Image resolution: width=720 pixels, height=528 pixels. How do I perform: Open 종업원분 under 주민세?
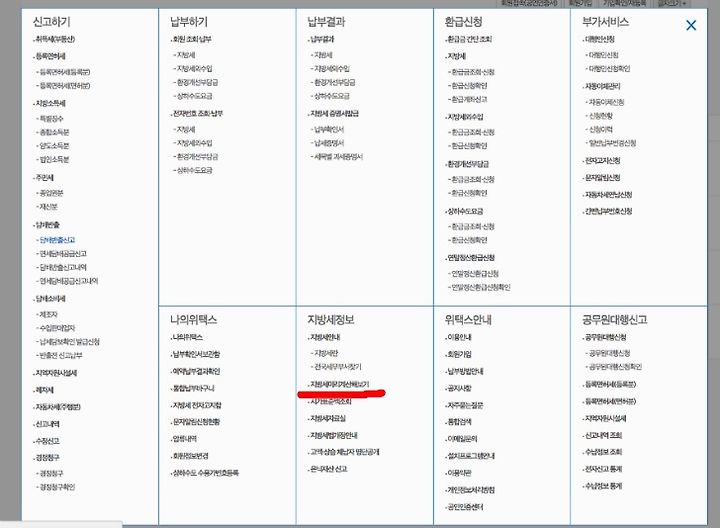click(51, 193)
